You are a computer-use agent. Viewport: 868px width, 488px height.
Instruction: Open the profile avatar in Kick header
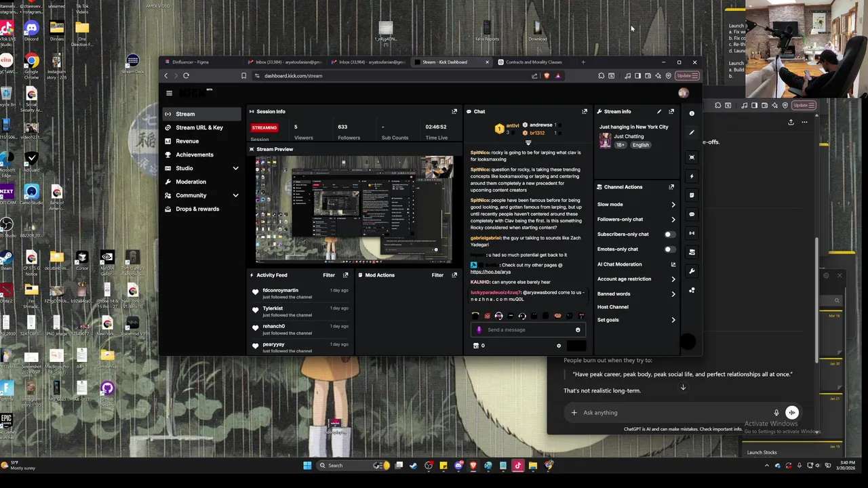(x=684, y=93)
